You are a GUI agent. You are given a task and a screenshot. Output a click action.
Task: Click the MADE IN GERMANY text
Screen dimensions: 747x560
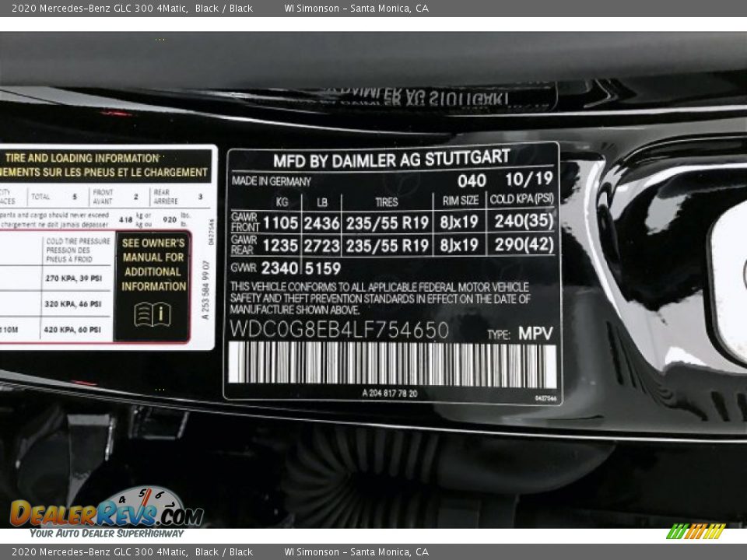click(271, 181)
